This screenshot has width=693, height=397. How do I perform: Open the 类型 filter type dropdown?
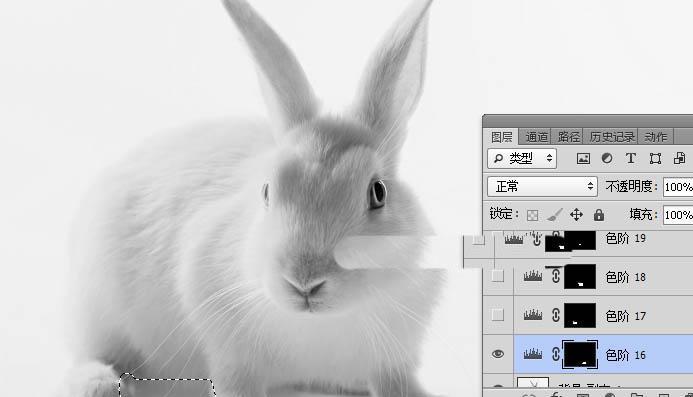[522, 158]
